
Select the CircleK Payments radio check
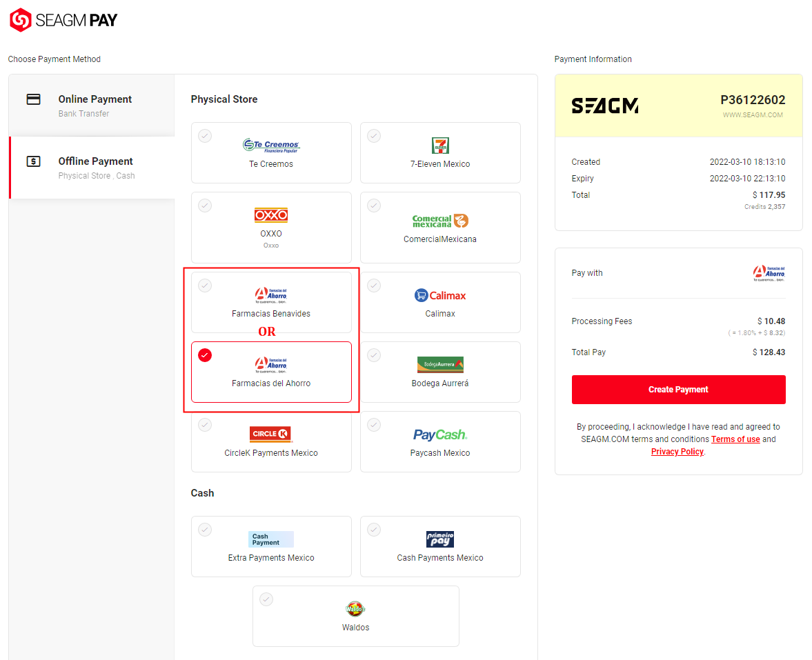pos(205,425)
